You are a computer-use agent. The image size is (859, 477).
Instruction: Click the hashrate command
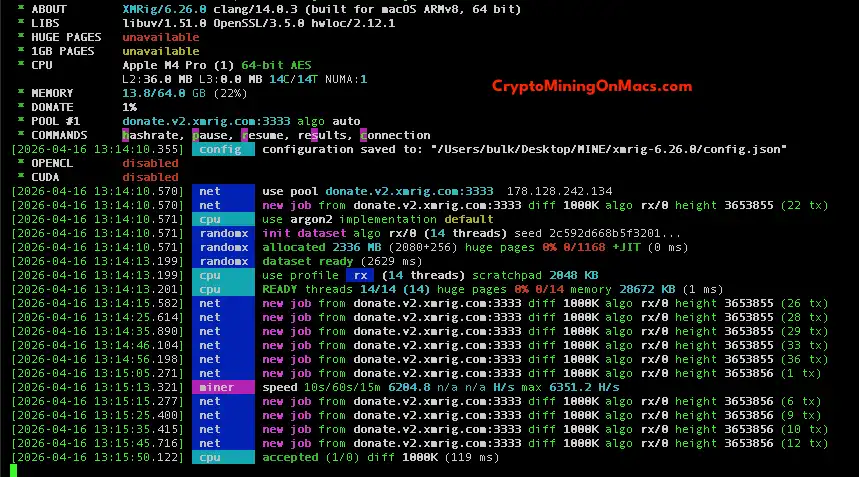coord(153,135)
